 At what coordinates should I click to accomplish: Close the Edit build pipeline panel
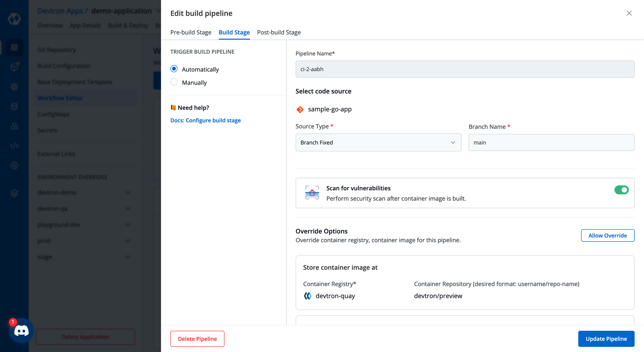click(x=629, y=13)
